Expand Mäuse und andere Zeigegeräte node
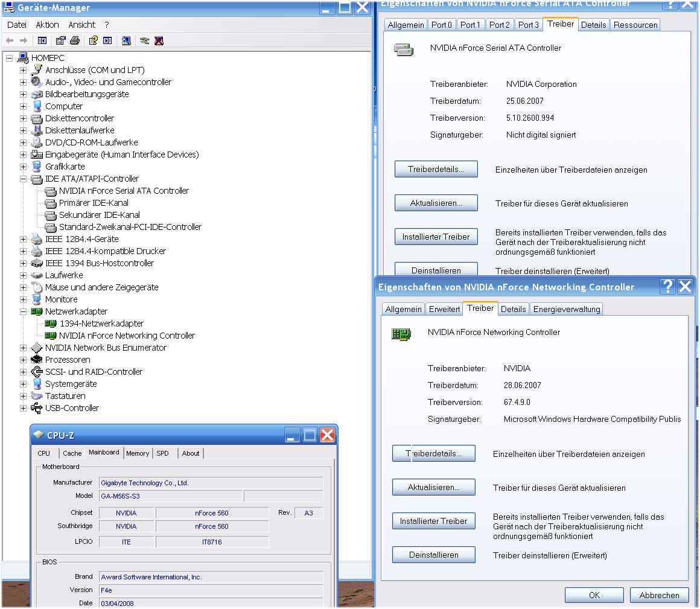The width and height of the screenshot is (700, 609). (23, 287)
